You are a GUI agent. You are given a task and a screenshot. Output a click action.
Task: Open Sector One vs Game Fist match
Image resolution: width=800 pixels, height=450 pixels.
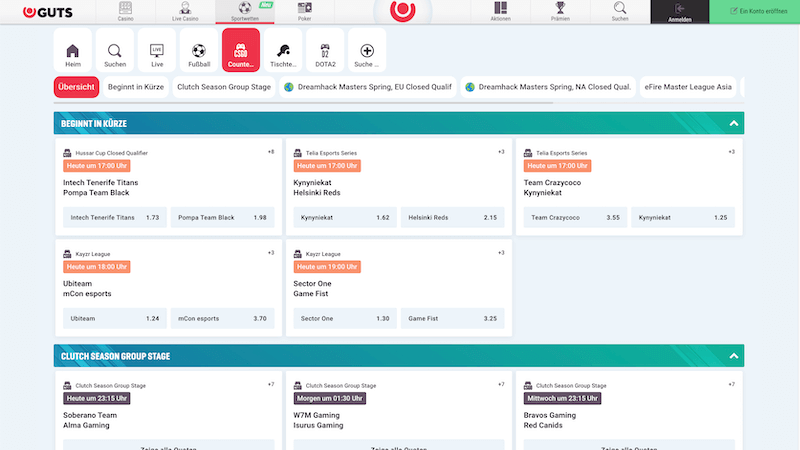click(312, 289)
